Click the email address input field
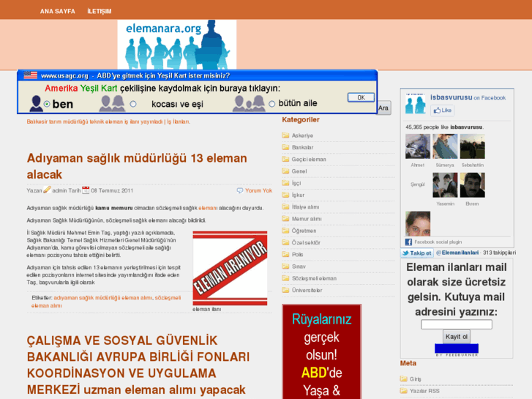 pyautogui.click(x=457, y=324)
